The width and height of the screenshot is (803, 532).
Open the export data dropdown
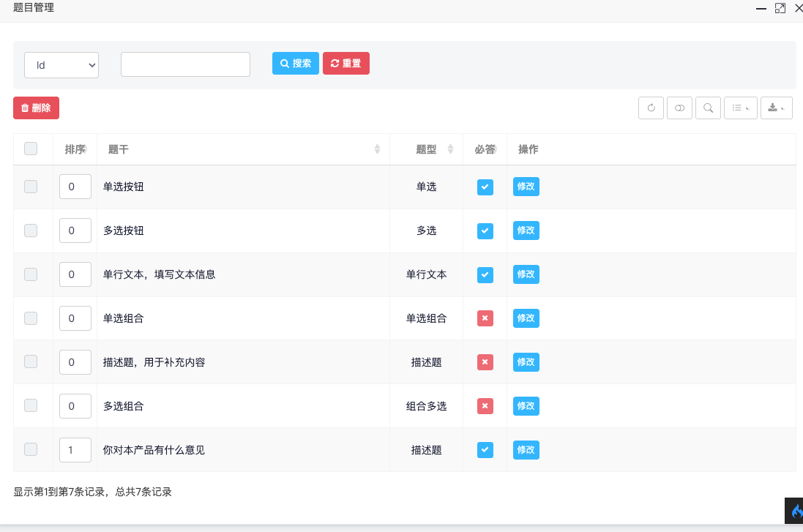(x=776, y=108)
